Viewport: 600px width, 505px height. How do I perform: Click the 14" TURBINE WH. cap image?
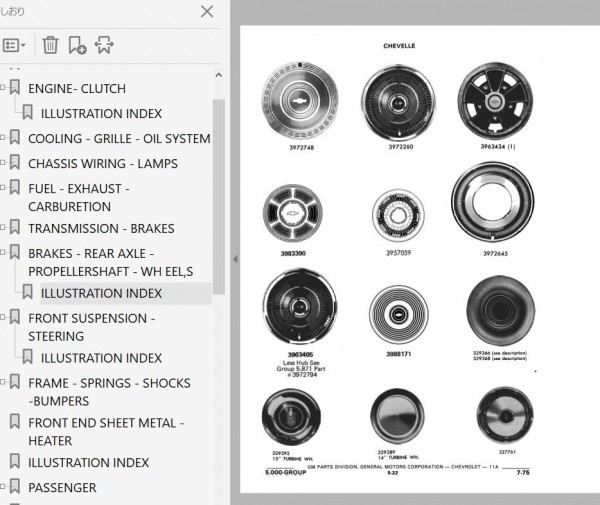click(x=398, y=416)
